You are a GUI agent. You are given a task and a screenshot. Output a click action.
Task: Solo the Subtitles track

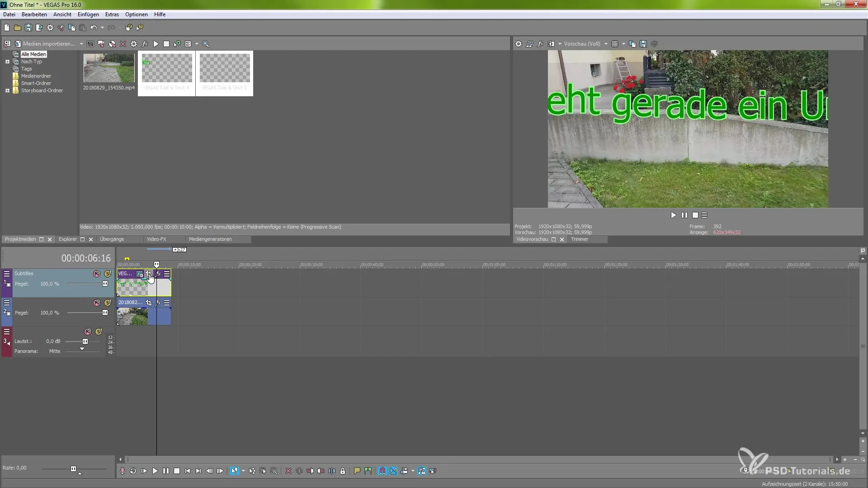pyautogui.click(x=108, y=274)
